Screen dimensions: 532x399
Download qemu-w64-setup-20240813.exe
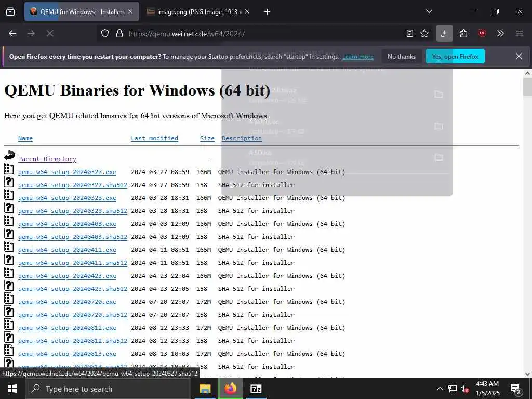tap(67, 354)
